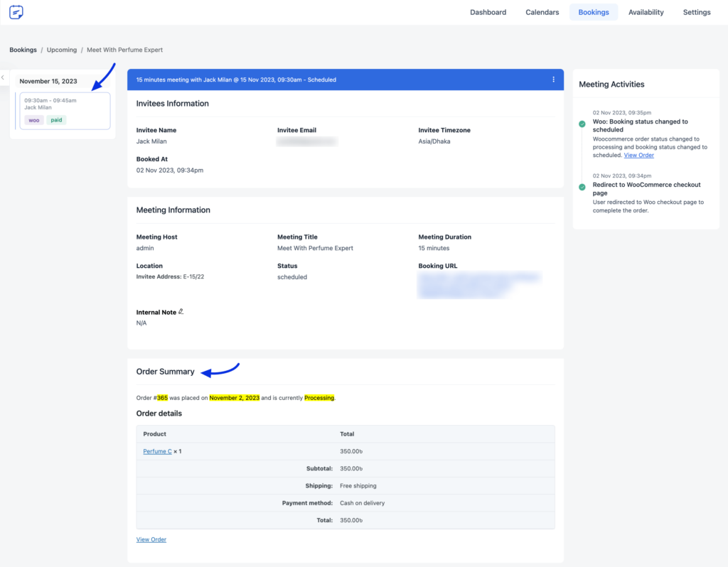This screenshot has height=567, width=728.
Task: Click Redirect to WooCommerce checkout page title
Action: point(646,189)
